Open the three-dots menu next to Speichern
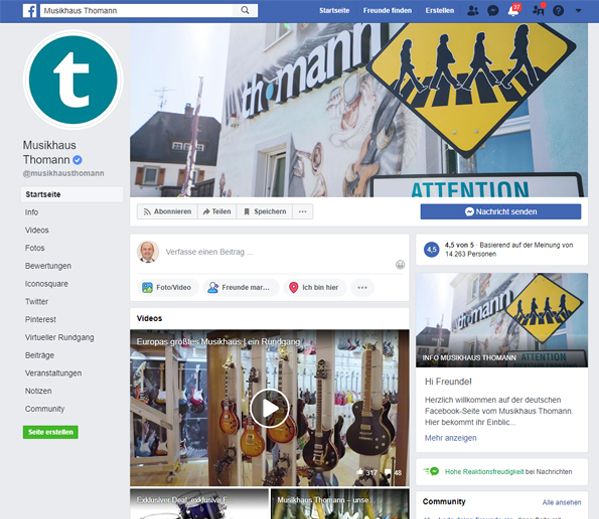599x519 pixels. point(303,212)
